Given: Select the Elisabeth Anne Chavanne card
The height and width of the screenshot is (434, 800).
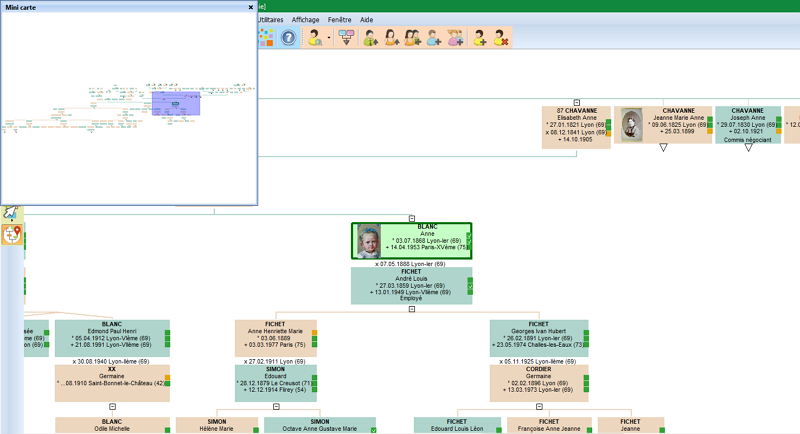Looking at the screenshot, I should 576,127.
